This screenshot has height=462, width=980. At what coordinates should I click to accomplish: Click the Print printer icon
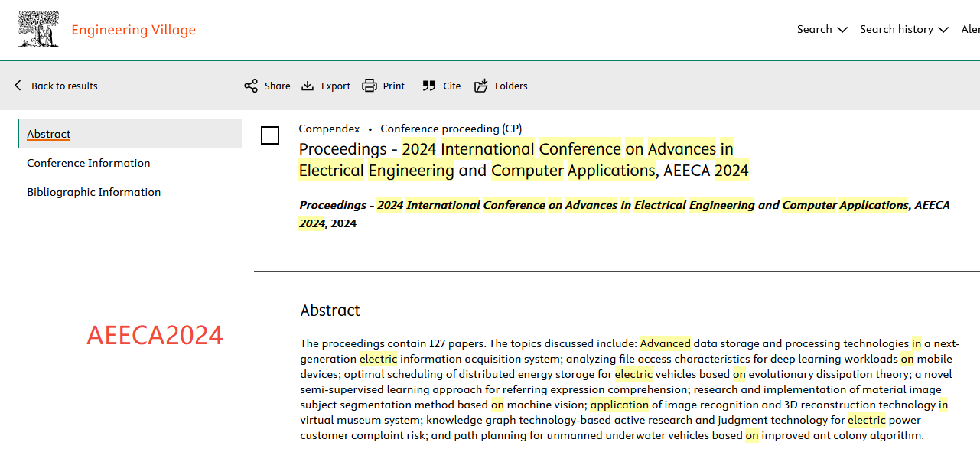coord(370,86)
